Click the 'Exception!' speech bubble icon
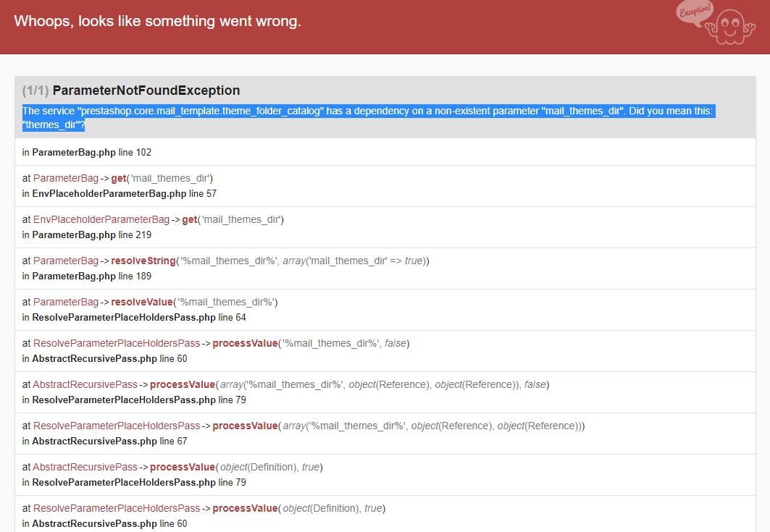Screen dimensions: 770x532 695,11
